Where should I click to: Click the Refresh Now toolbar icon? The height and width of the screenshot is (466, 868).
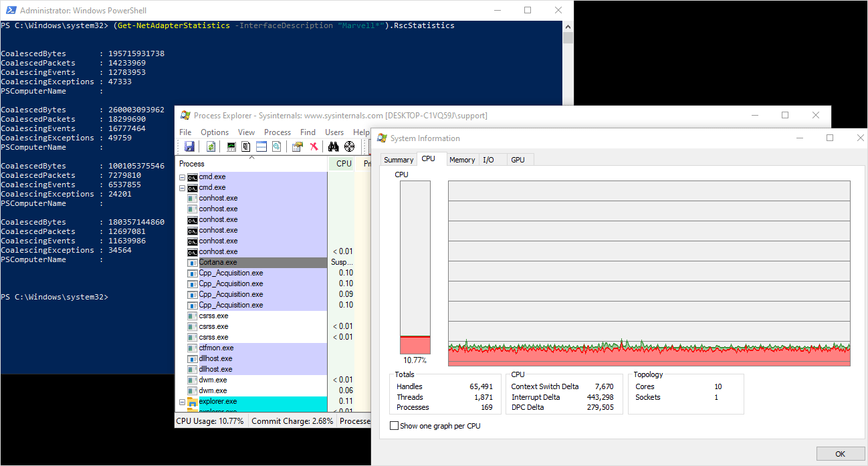(x=211, y=146)
